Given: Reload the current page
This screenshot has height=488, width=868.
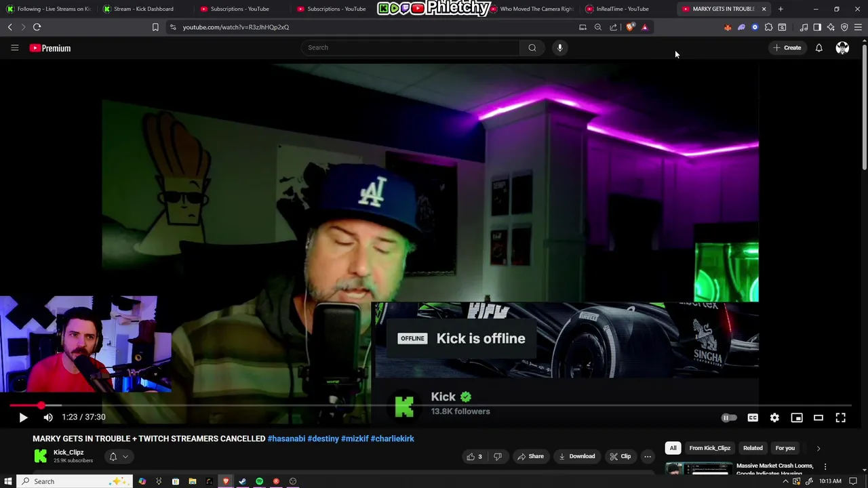Looking at the screenshot, I should click(37, 27).
